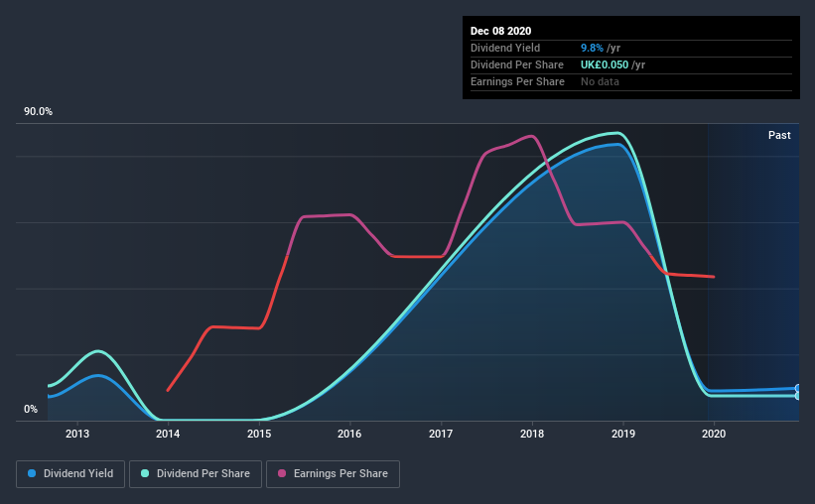The image size is (815, 504).
Task: Toggle the Earnings Per Share legend button
Action: tap(333, 474)
